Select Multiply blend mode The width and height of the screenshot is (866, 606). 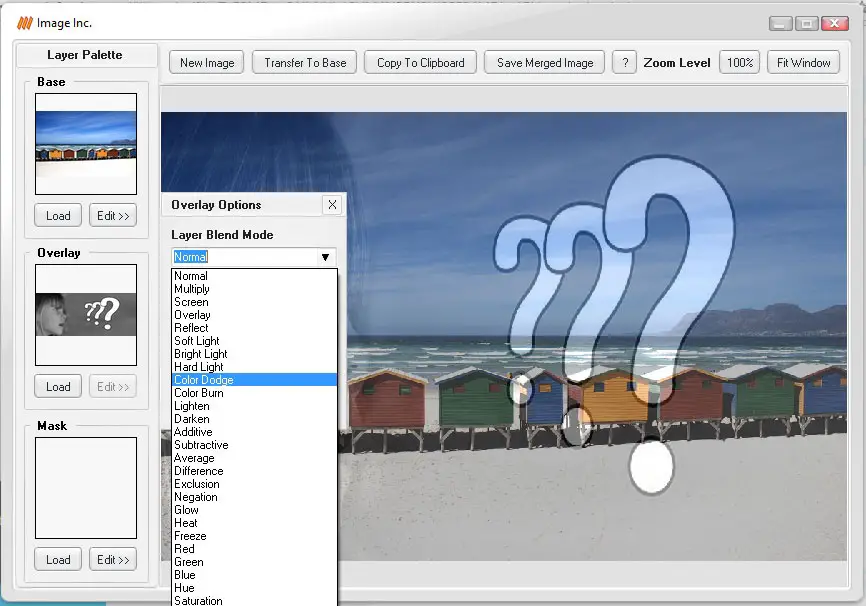pos(254,289)
